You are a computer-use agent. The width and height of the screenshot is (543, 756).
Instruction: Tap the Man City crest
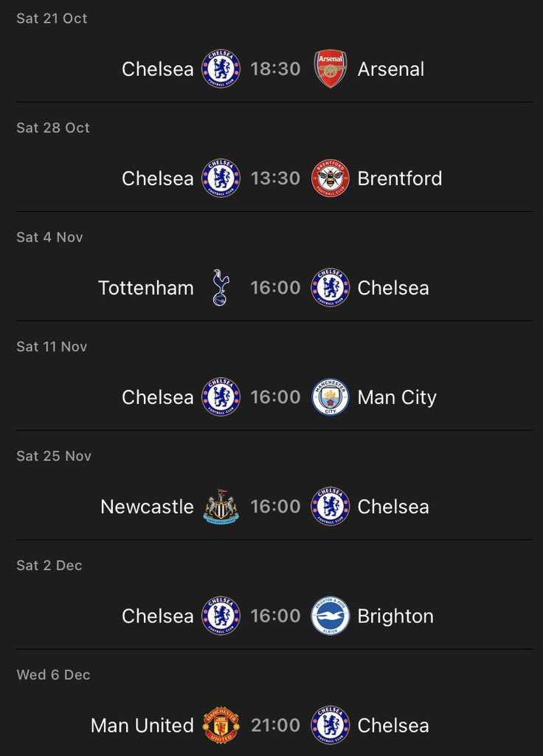(x=330, y=397)
